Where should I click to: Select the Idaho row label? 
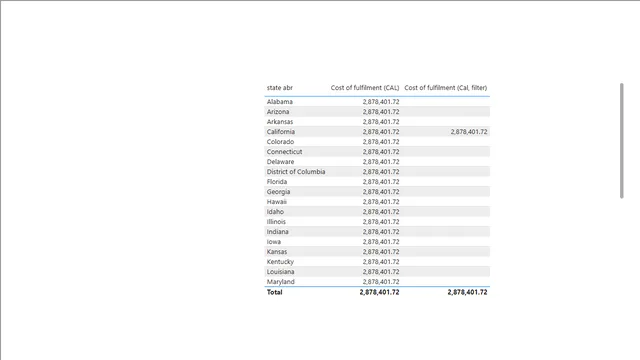[x=275, y=212]
